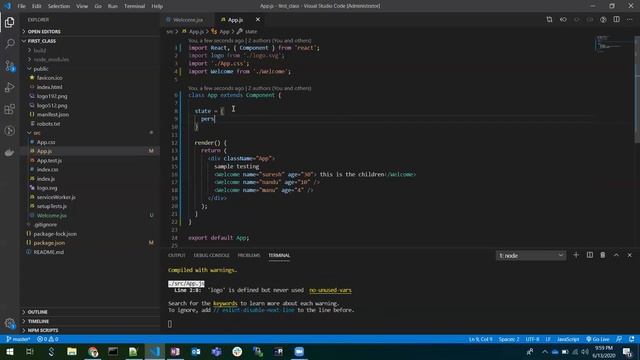Open File Explorer from the taskbar
The height and width of the screenshot is (360, 640).
point(72,352)
